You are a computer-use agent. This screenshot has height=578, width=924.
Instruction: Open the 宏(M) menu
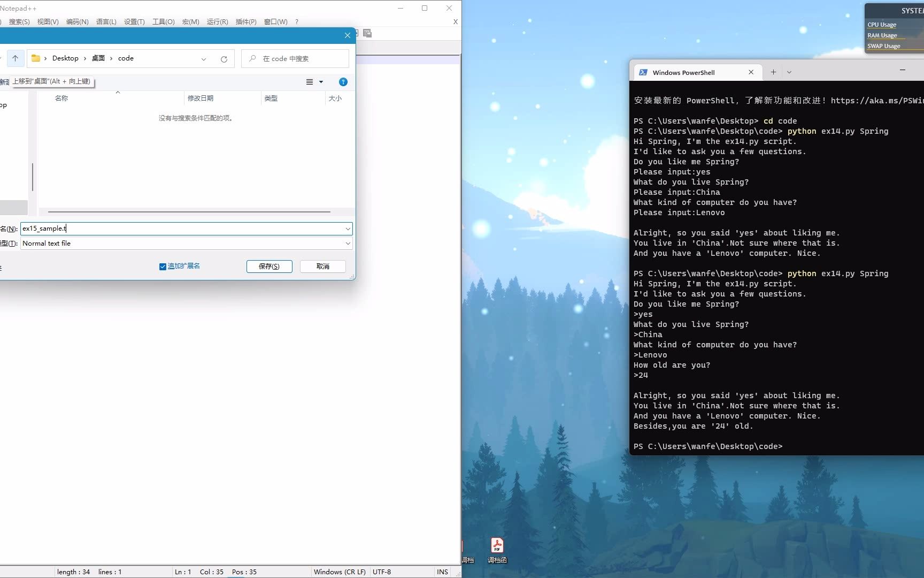[x=190, y=22]
